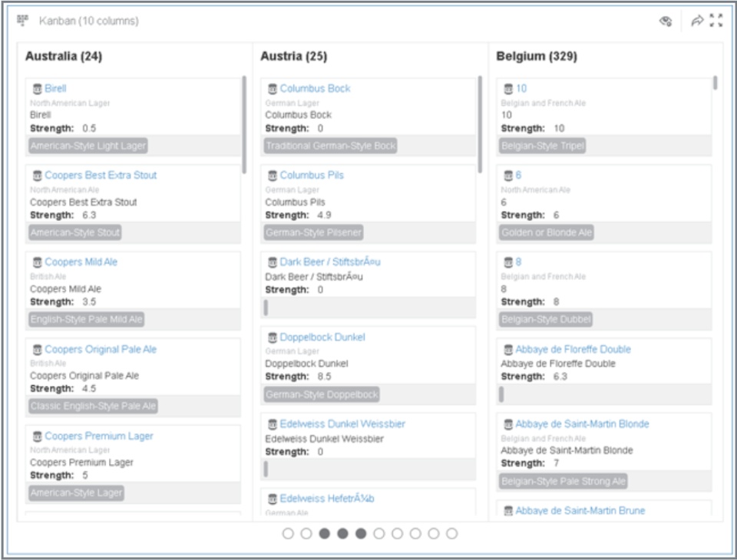The image size is (737, 560).
Task: Toggle the eye visibility settings icon
Action: (x=666, y=21)
